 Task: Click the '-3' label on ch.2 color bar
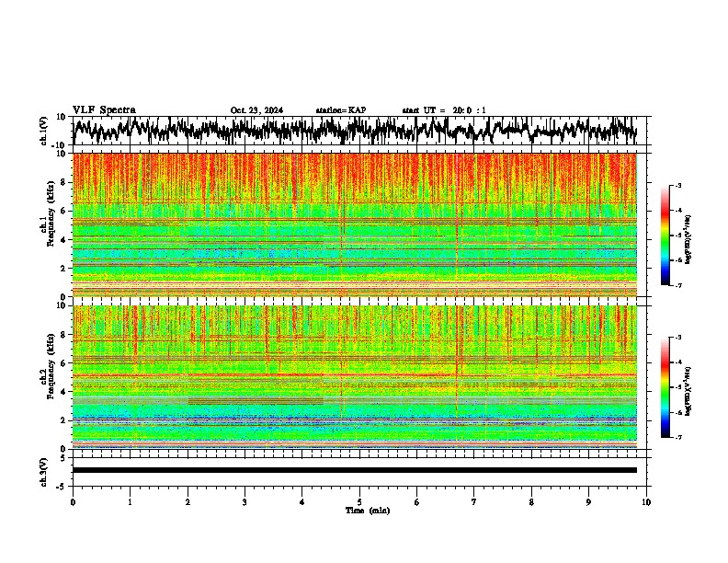click(x=677, y=338)
